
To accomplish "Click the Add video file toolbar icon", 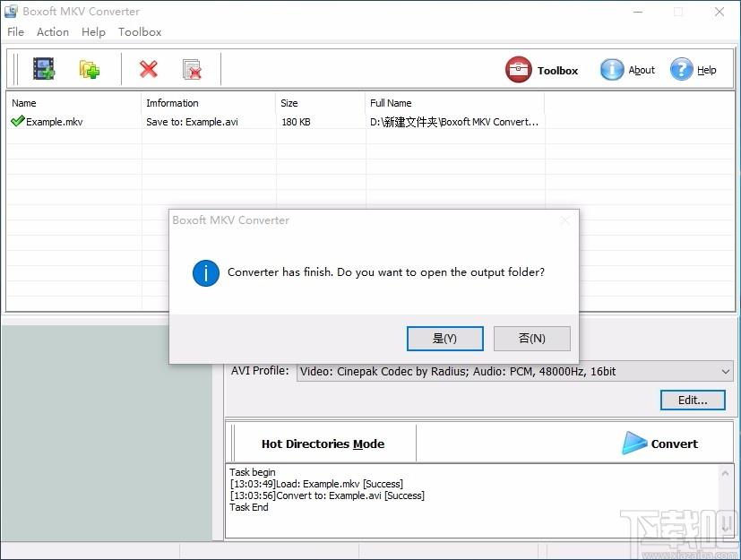I will 44,69.
